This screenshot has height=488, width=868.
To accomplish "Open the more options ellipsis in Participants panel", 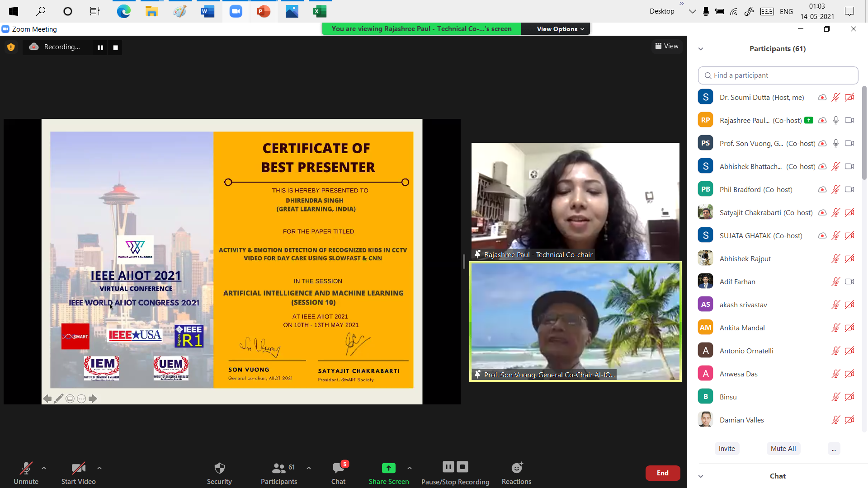I will tap(834, 449).
